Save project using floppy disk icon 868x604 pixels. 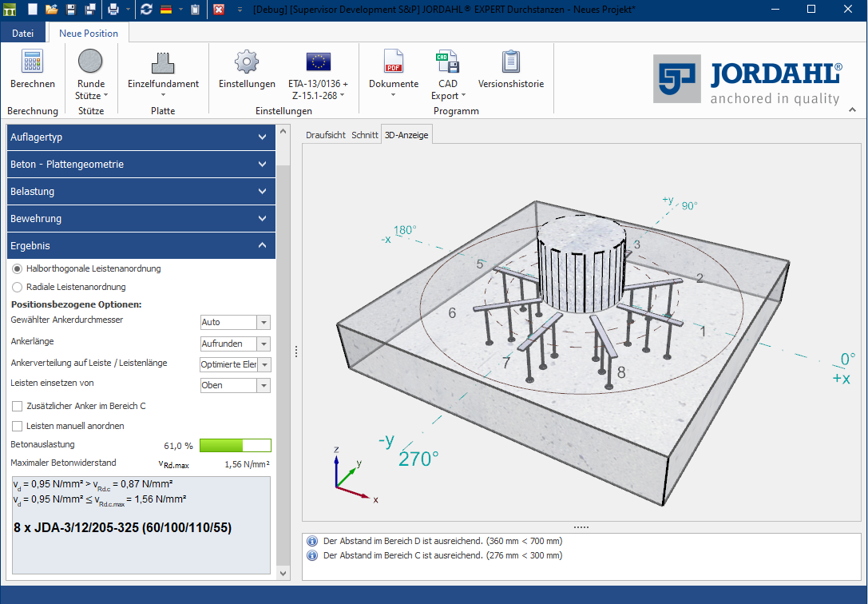click(71, 9)
